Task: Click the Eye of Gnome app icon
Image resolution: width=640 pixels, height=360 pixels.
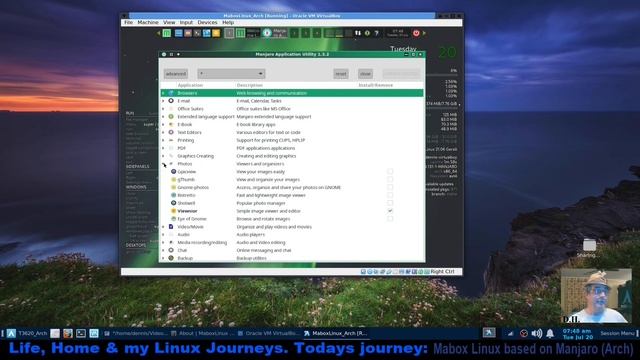Action: pyautogui.click(x=173, y=219)
